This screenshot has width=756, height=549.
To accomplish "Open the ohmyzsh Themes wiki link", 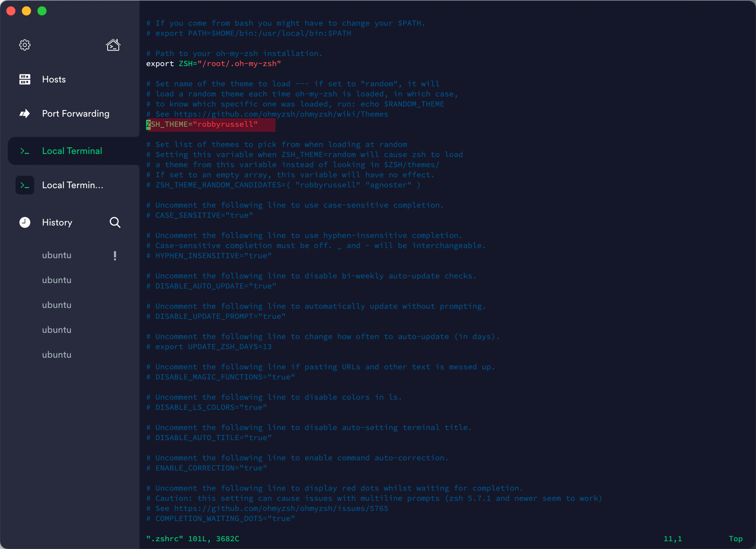I will tap(282, 114).
